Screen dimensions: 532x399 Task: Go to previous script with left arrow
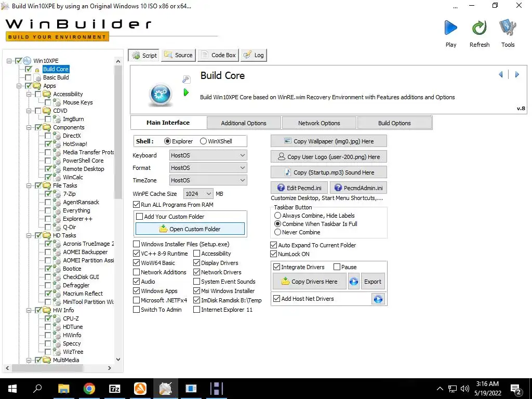coord(501,74)
